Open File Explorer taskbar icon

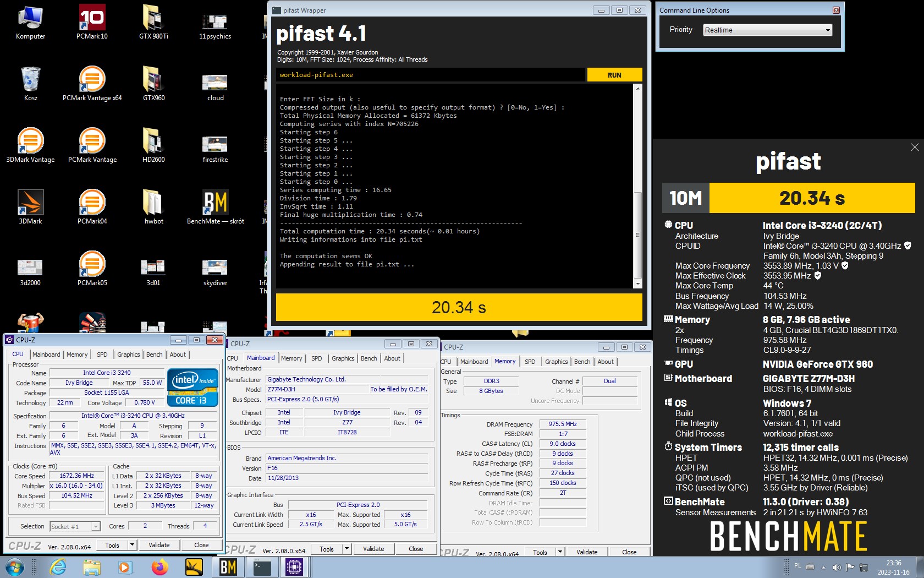click(x=92, y=567)
